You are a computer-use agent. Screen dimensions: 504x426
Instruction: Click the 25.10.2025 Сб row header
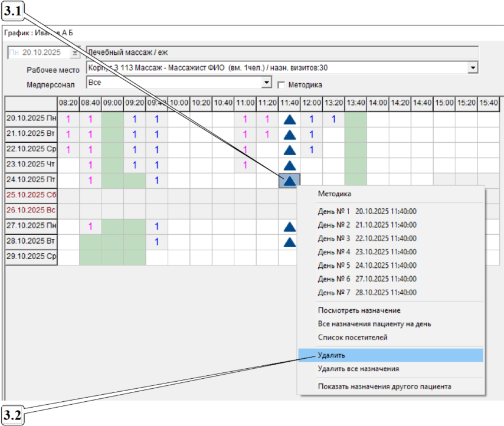coord(31,196)
